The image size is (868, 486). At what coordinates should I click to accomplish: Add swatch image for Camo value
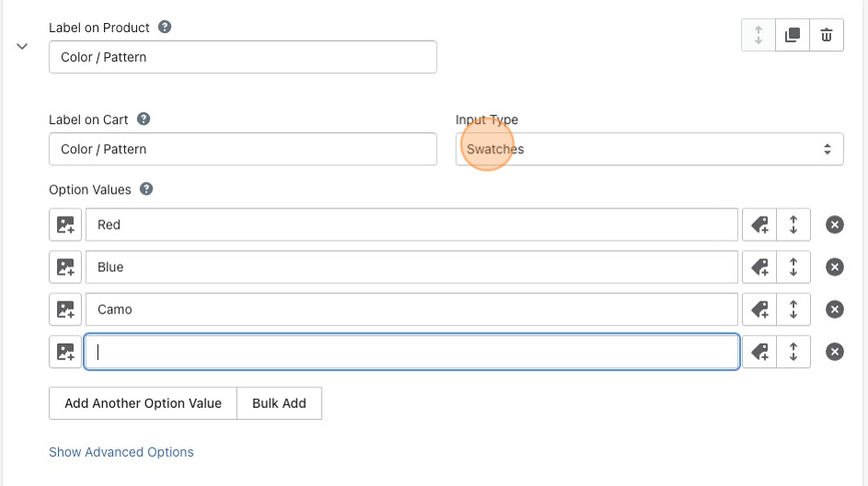tap(65, 310)
